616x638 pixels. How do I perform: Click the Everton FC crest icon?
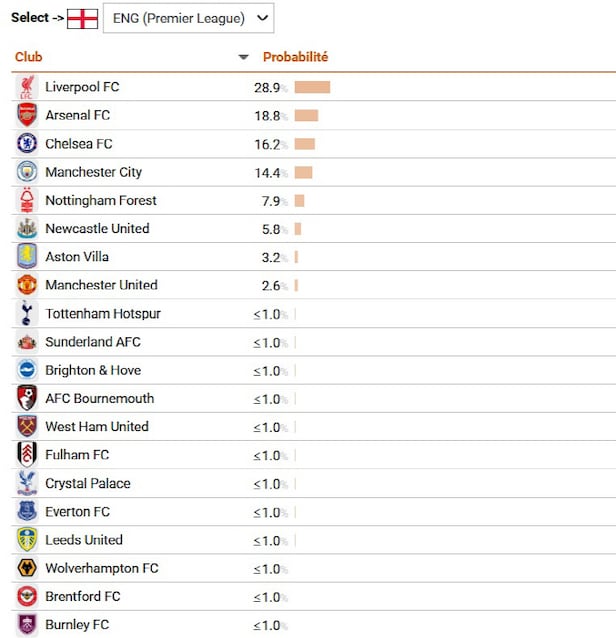tap(27, 512)
